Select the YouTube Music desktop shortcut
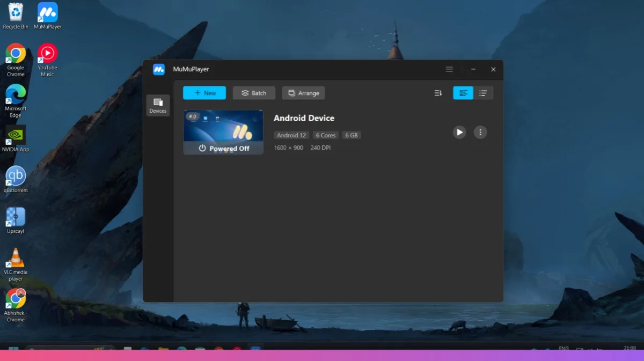This screenshot has height=361, width=644. [47, 60]
